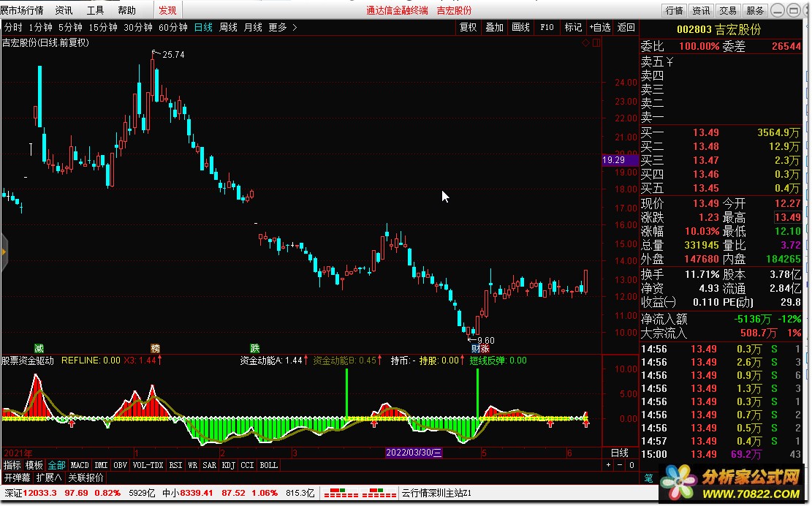Click the brown 榜 marker on the chart
812x506 pixels.
click(155, 348)
